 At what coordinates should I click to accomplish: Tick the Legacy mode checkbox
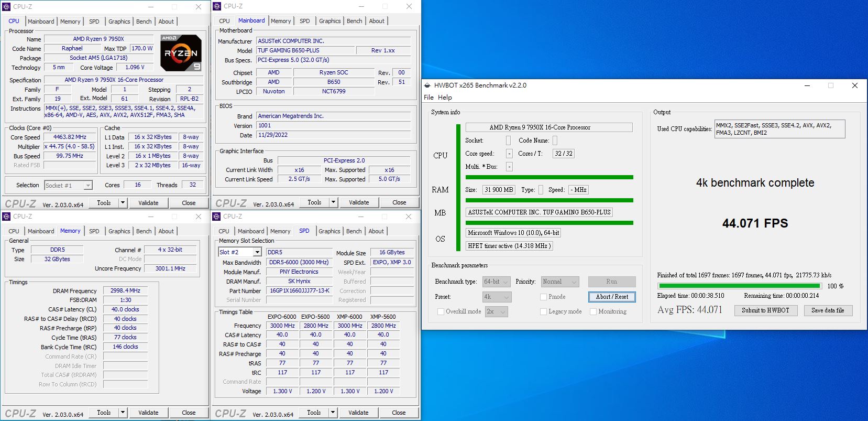click(x=543, y=311)
